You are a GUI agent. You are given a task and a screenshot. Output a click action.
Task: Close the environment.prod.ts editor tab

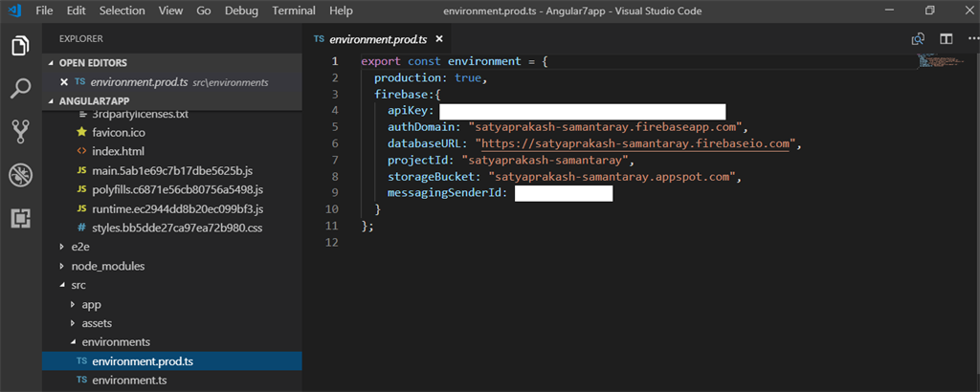tap(438, 38)
